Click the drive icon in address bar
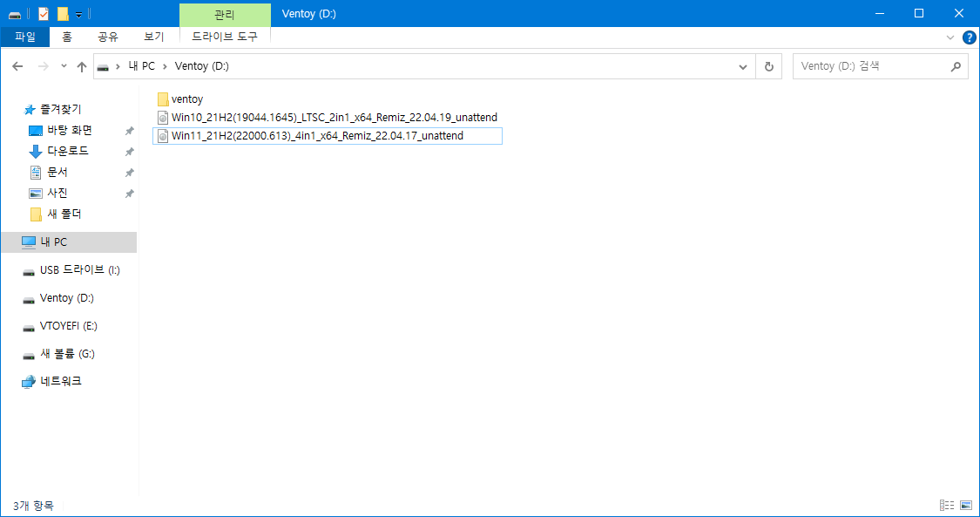 point(103,67)
